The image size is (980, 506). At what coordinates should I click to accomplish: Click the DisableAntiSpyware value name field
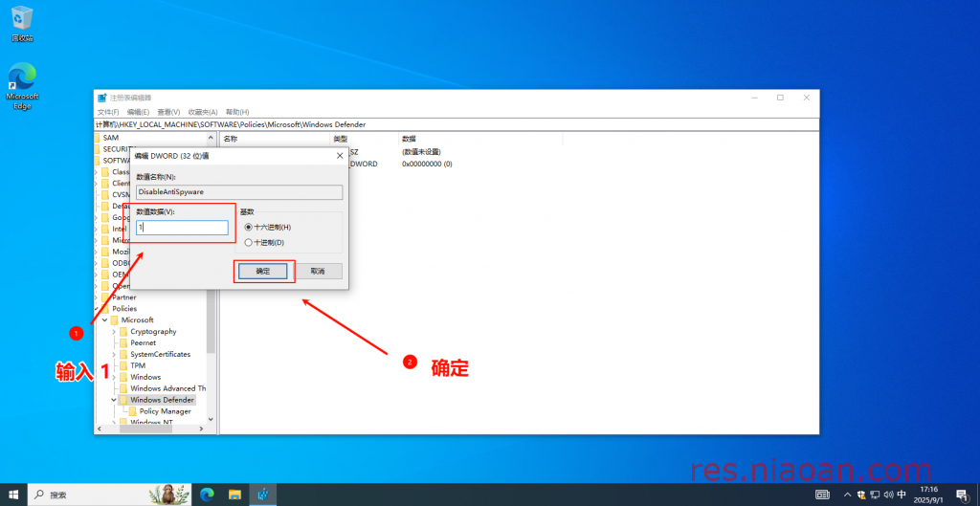click(x=238, y=192)
